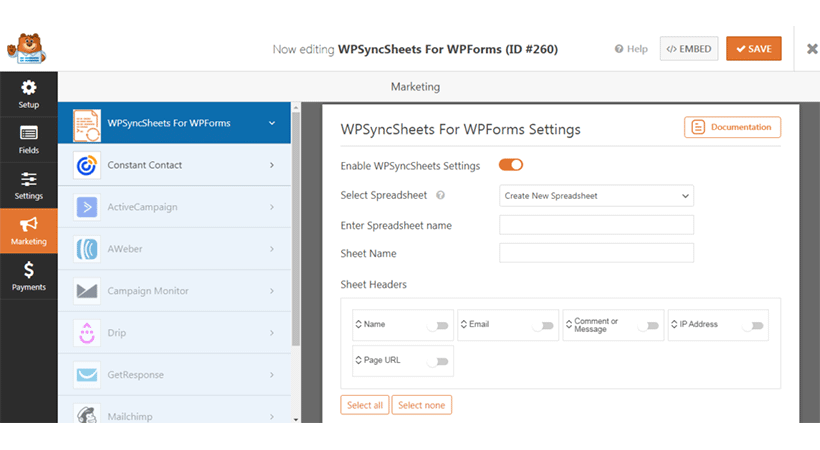Screen dimensions: 820x450
Task: Expand the Campaign Monitor chevron
Action: (272, 291)
